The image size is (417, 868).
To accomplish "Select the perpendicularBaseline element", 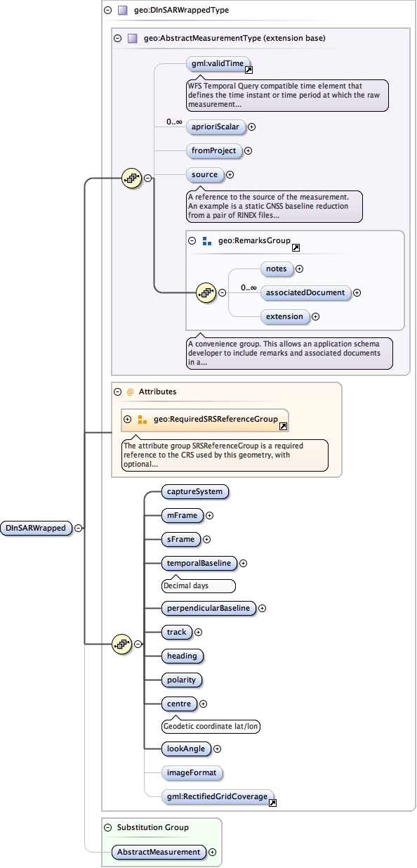I will pyautogui.click(x=208, y=608).
